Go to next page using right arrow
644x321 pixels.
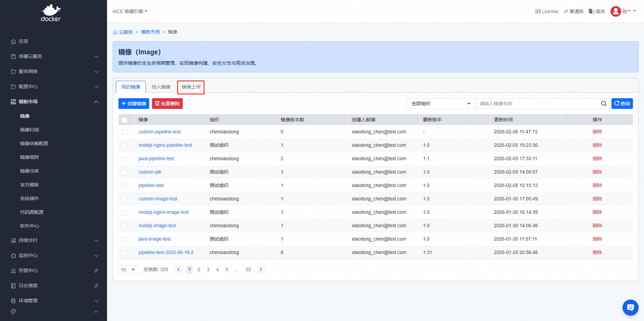point(261,269)
